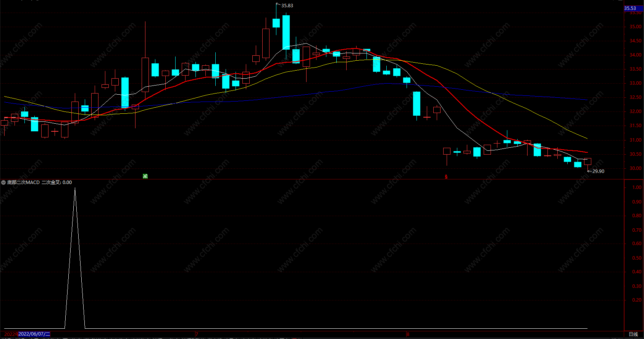Screen dimensions: 644x339
Task: Click the 1.00 value on the indicator axis
Action: [637, 187]
